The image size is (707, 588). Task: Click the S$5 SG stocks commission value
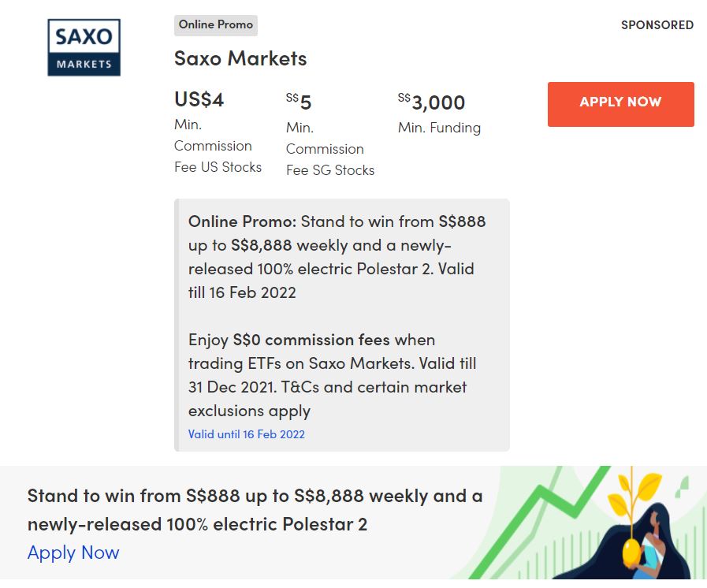click(299, 102)
